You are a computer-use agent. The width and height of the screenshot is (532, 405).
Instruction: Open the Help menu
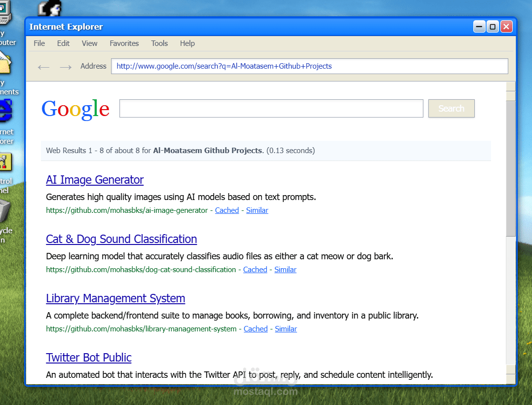click(188, 43)
